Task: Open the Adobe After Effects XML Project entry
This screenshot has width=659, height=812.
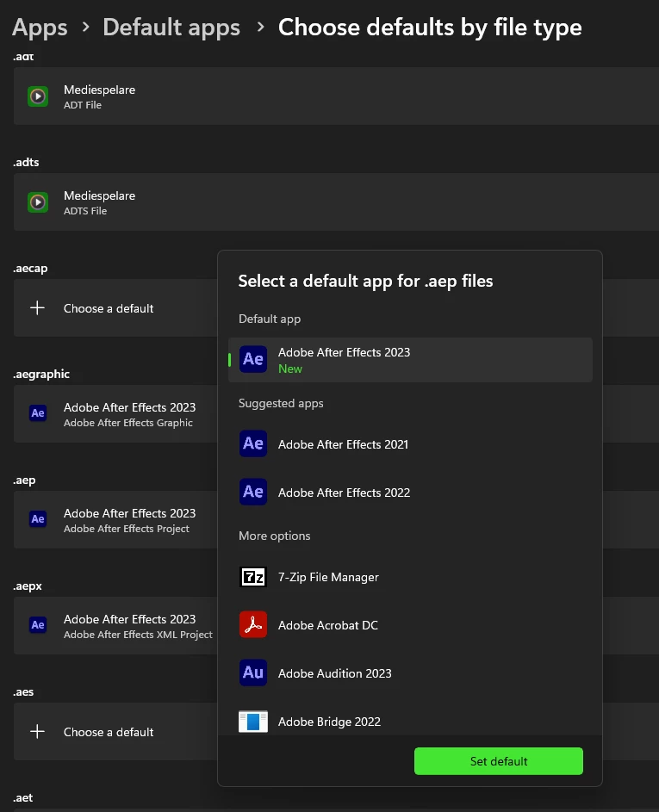Action: point(115,625)
